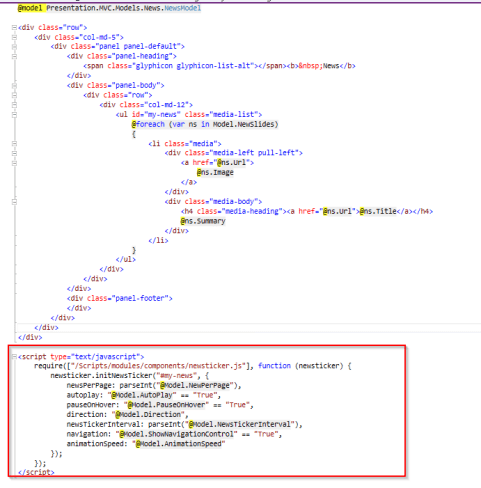The width and height of the screenshot is (481, 488).
Task: Click the @ns.Title expression
Action: (x=378, y=211)
